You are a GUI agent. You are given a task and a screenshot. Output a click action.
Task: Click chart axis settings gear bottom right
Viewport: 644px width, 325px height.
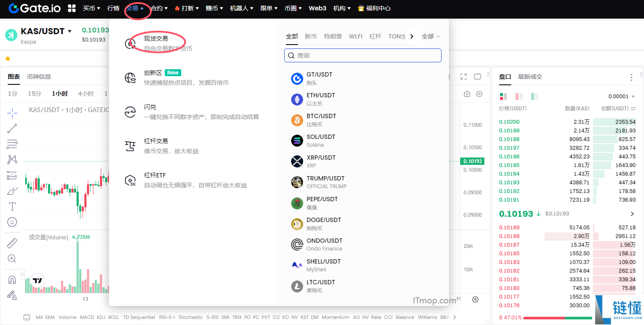pyautogui.click(x=475, y=299)
